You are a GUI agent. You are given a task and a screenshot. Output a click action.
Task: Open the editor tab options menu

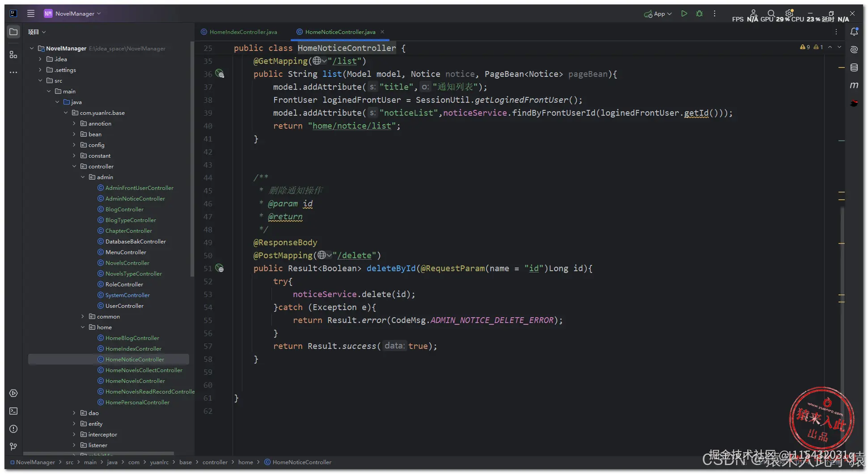coord(836,32)
